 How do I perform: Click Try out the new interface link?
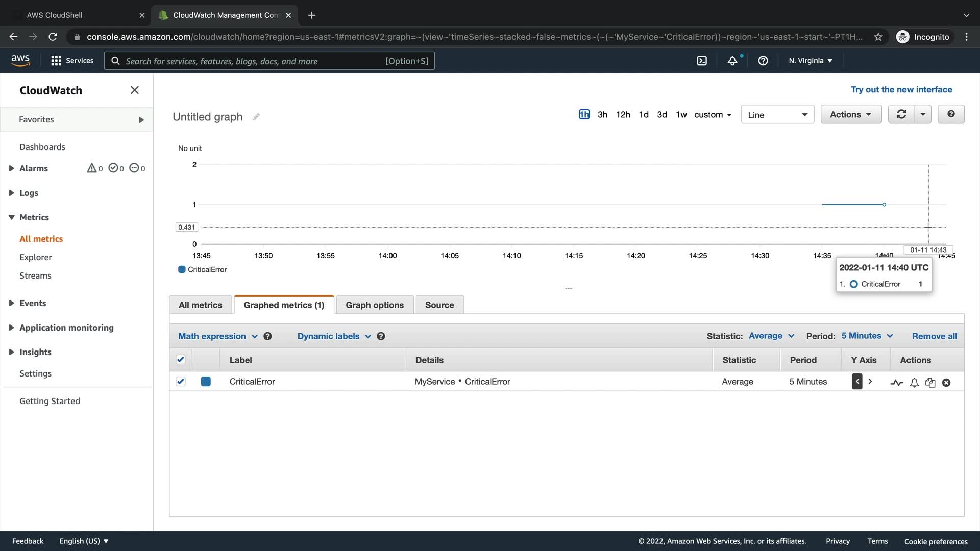[x=901, y=90]
